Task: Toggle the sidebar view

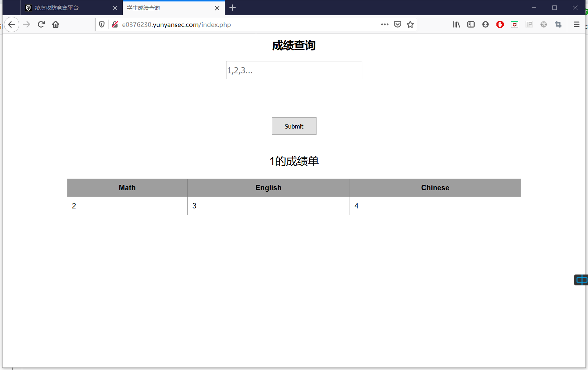Action: [471, 24]
